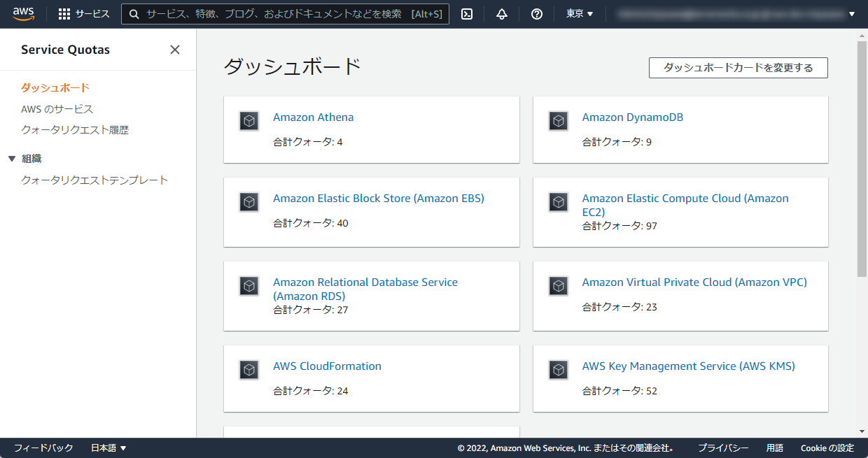The height and width of the screenshot is (458, 868).
Task: Click the Amazon VPC card icon
Action: coord(558,286)
